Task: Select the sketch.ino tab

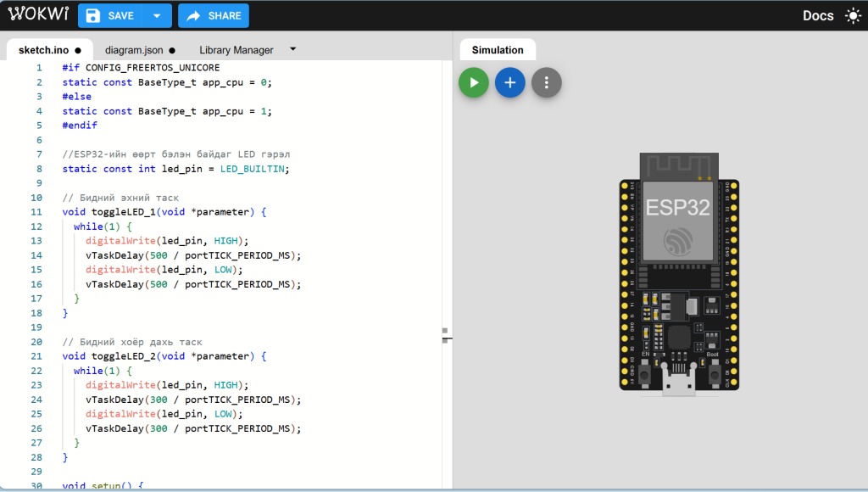Action: [44, 50]
